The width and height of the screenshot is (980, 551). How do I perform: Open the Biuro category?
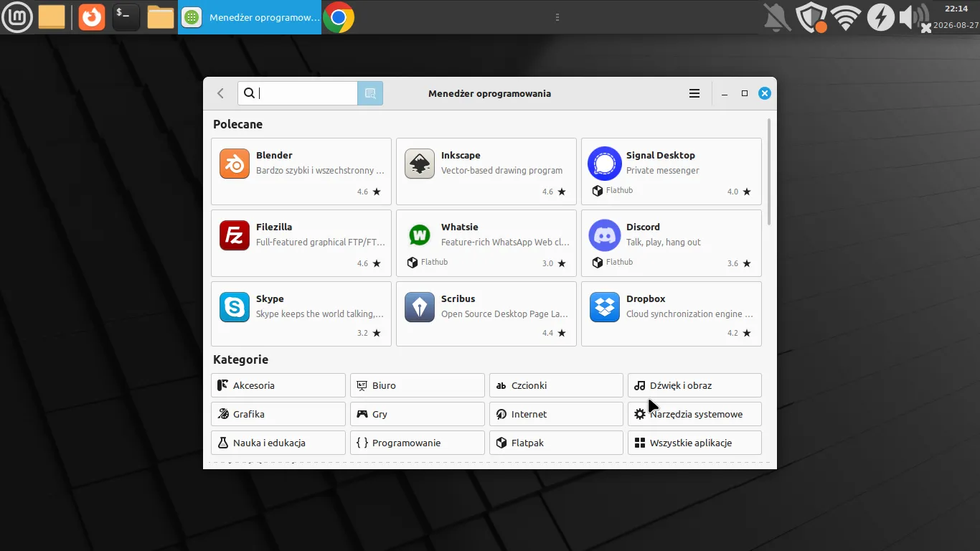(418, 385)
